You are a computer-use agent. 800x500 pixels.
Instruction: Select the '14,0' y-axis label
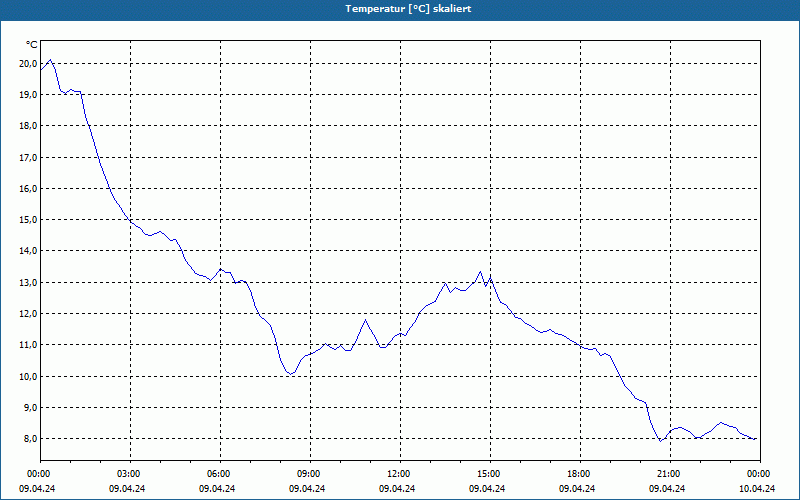click(28, 251)
